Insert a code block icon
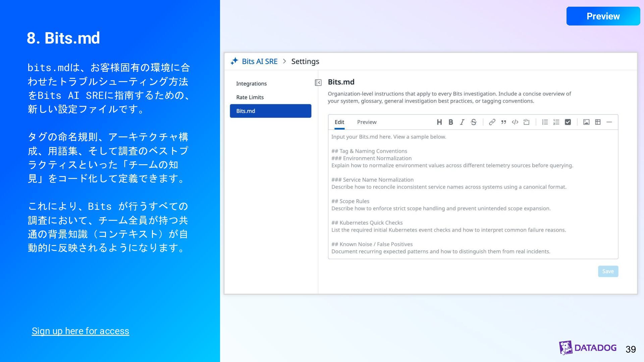This screenshot has width=644, height=362. pos(527,122)
